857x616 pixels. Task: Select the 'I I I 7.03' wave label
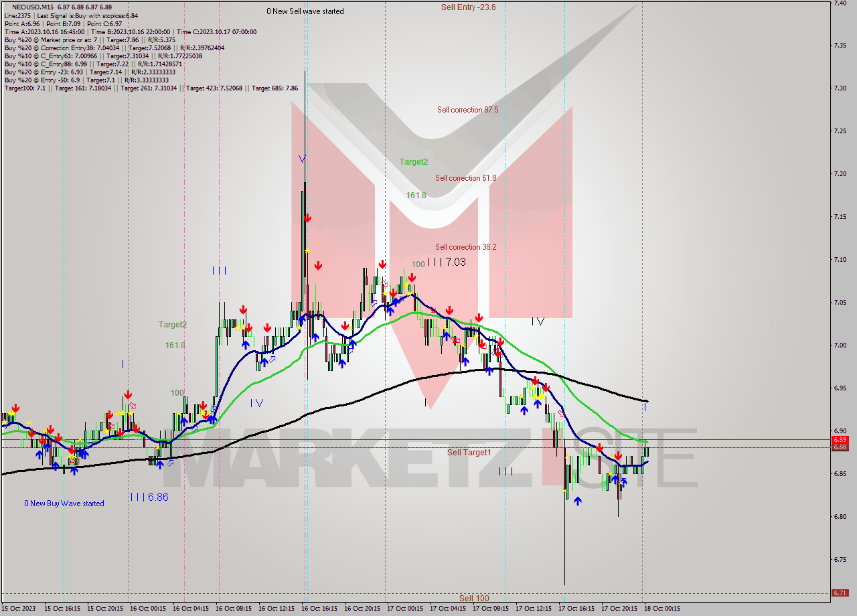[447, 262]
